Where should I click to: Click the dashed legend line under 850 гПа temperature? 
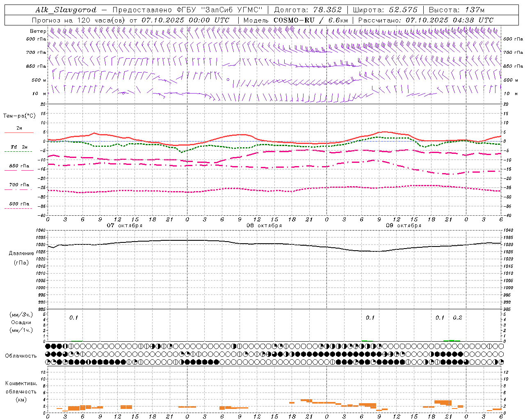tap(18, 171)
